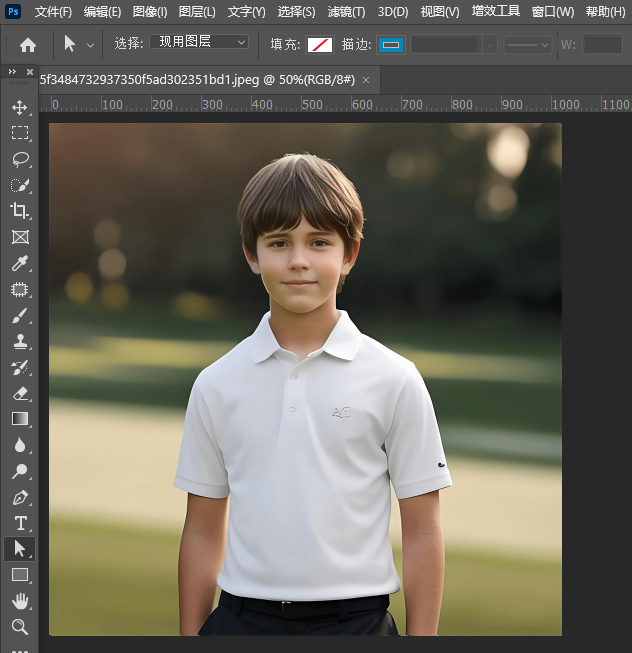
Task: Open the 选择 现用图层 dropdown
Action: [199, 42]
